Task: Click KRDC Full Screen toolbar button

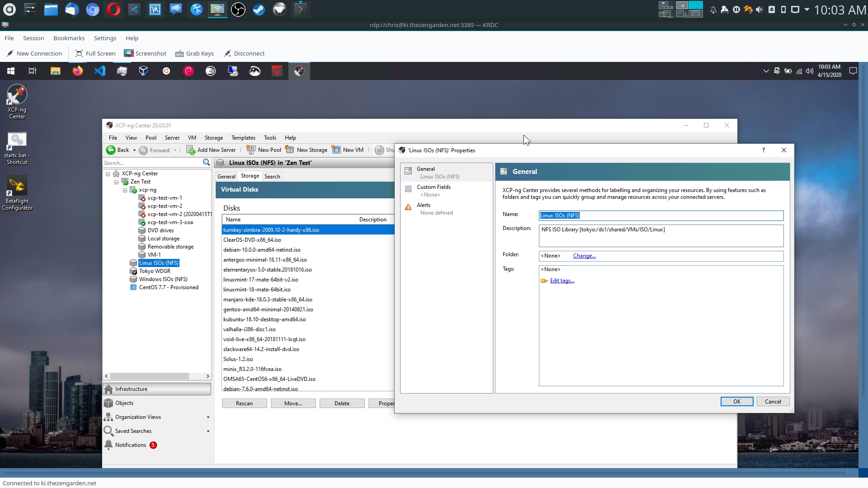Action: (x=95, y=53)
